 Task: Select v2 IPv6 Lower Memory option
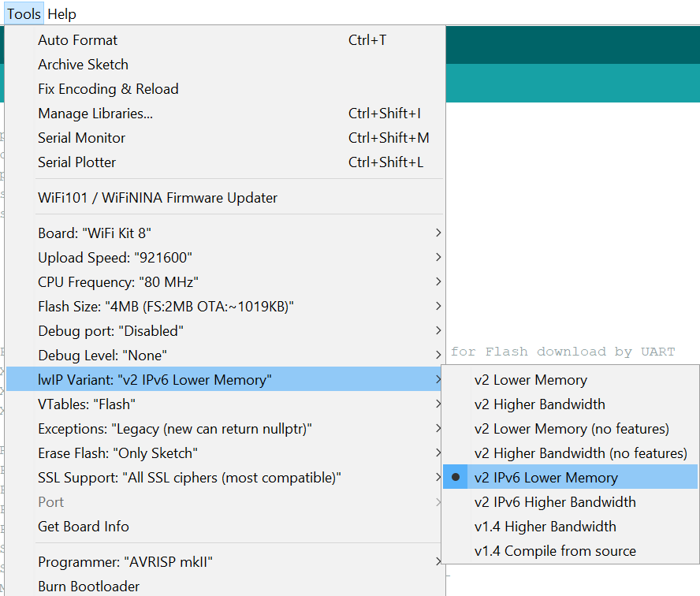570,477
